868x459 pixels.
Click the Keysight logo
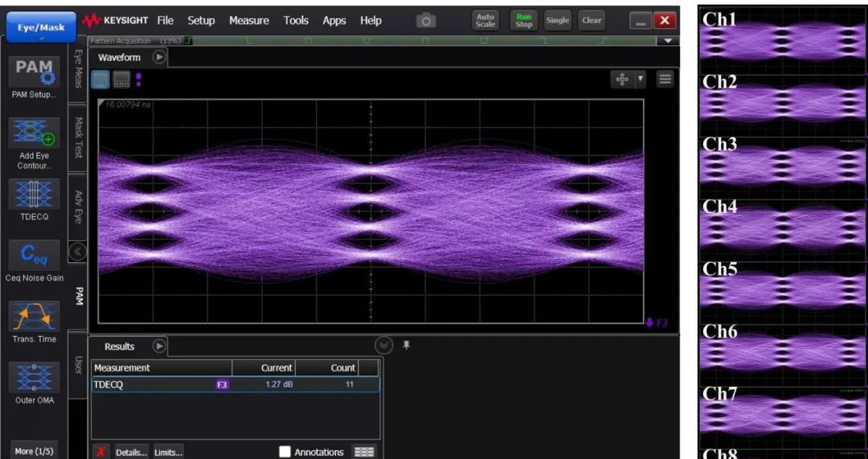click(x=115, y=20)
